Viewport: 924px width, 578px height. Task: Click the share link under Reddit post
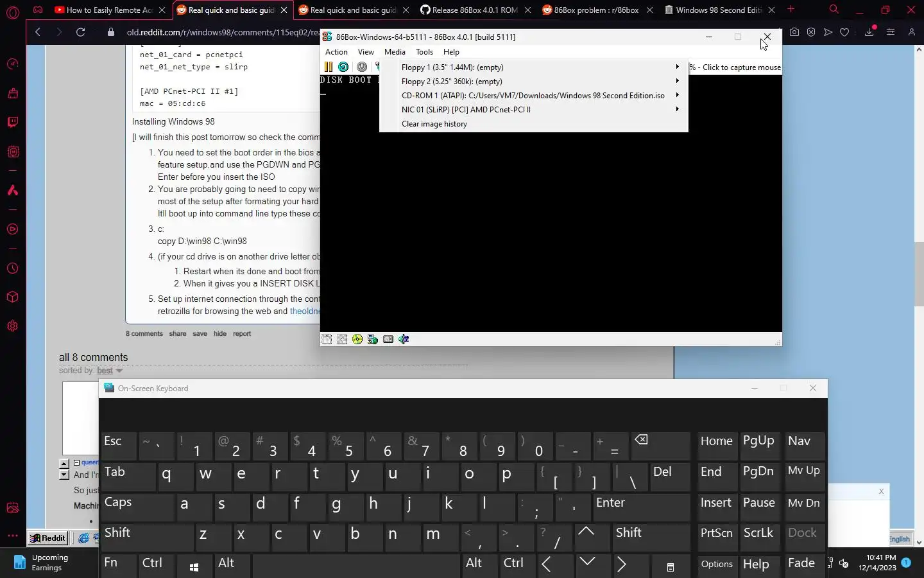(178, 334)
